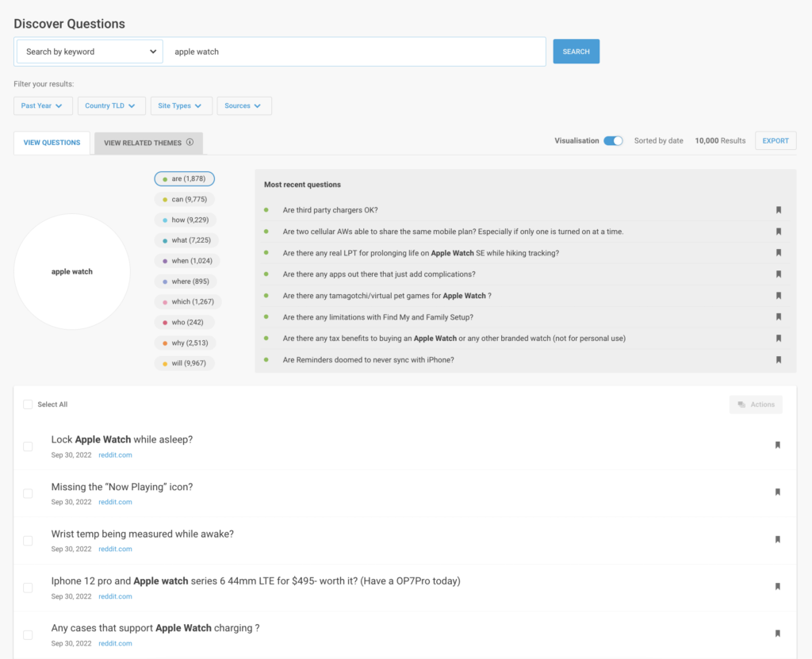Bookmark the apps that add complications question

click(x=779, y=274)
